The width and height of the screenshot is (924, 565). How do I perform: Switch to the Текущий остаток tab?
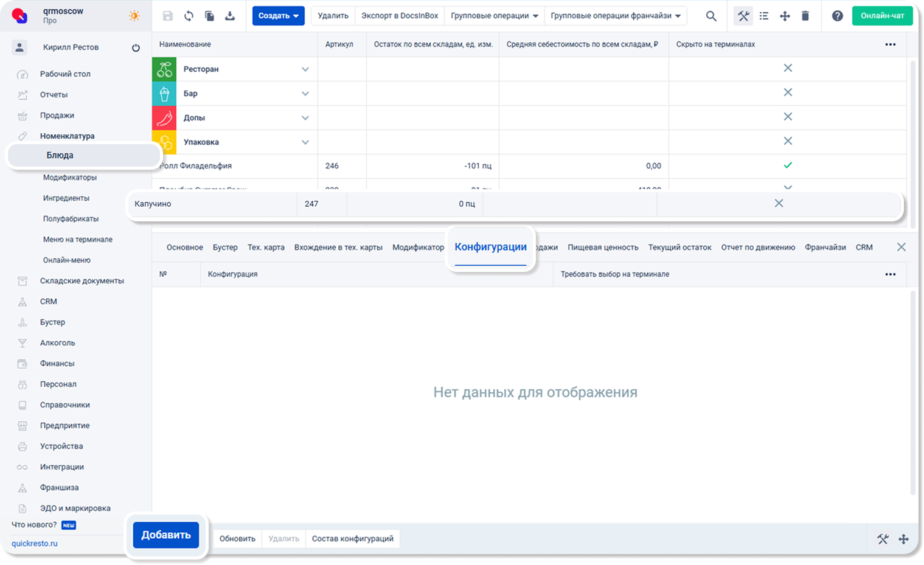679,248
